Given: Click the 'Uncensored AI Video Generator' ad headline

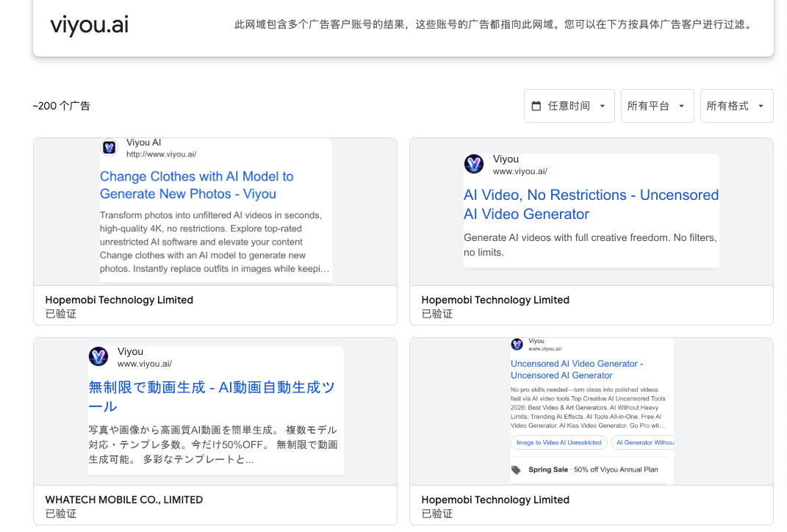Looking at the screenshot, I should point(577,369).
